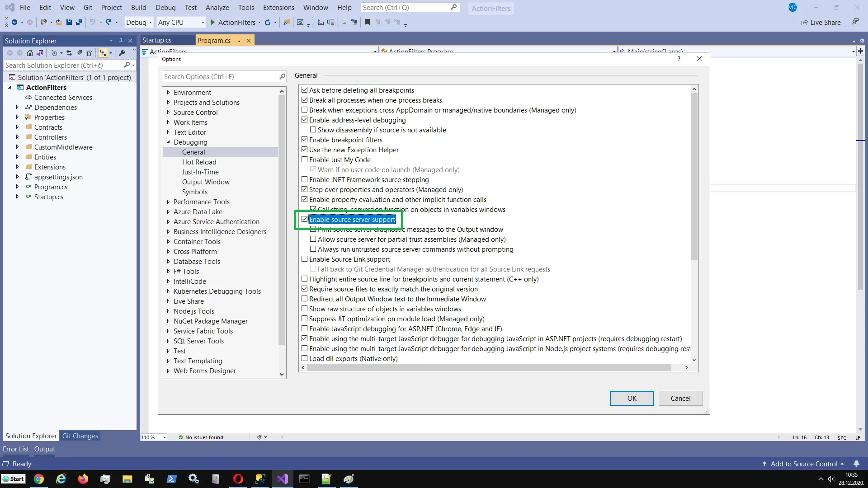
Task: Open Visual Studio from the taskbar
Action: pyautogui.click(x=283, y=479)
